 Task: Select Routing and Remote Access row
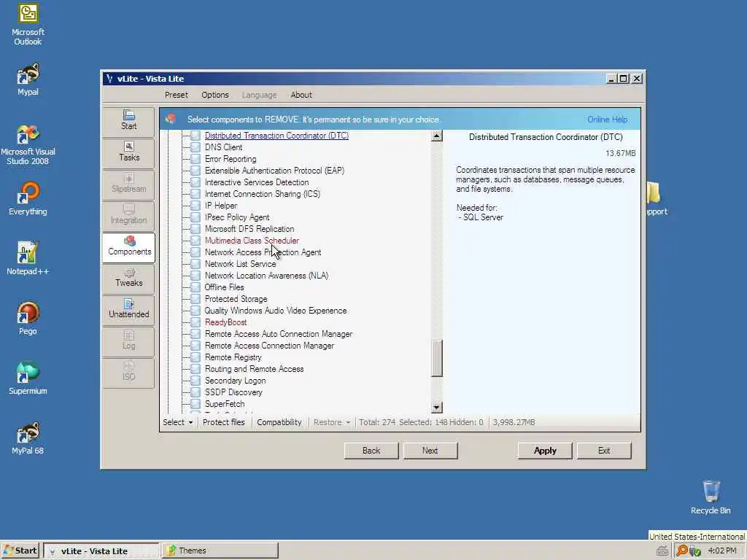[x=254, y=369]
